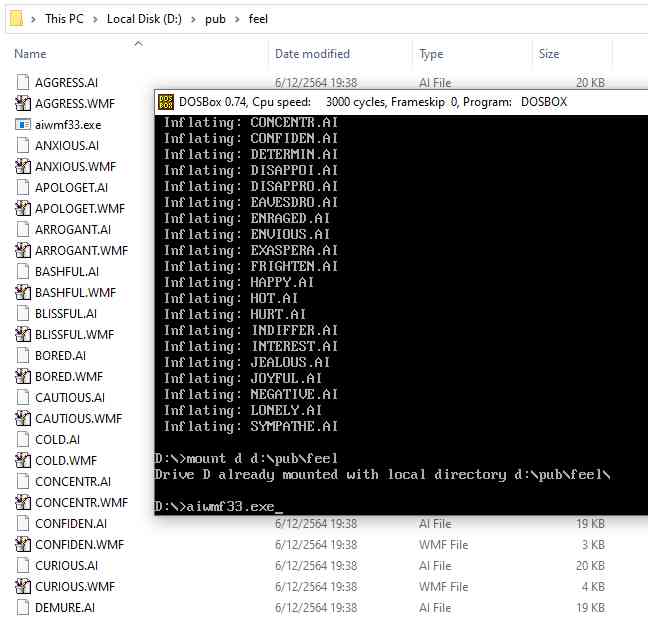Select the COLD.WMF file icon
The height and width of the screenshot is (625, 648).
(x=24, y=461)
